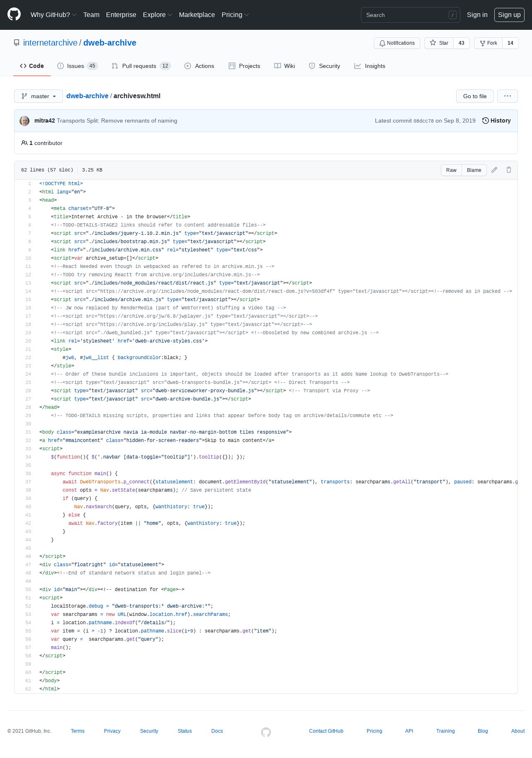The width and height of the screenshot is (532, 758).
Task: Click the star count 43
Action: point(462,43)
